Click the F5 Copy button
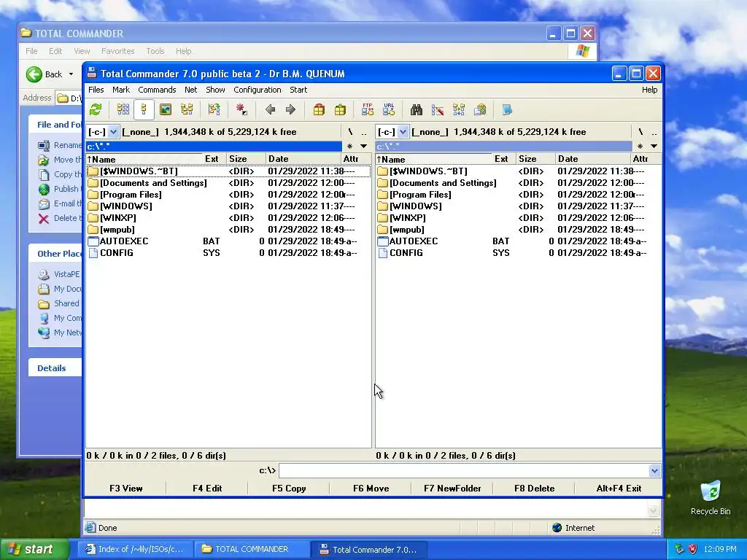The image size is (747, 560). click(x=289, y=488)
